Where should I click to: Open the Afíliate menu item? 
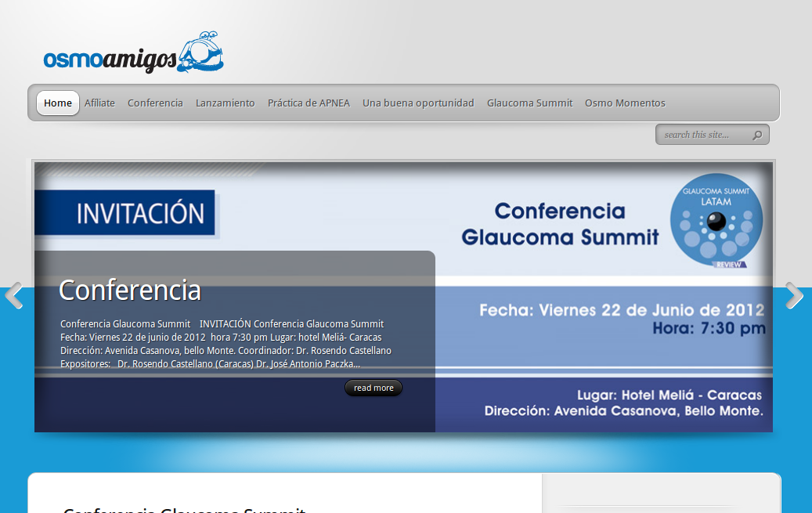pyautogui.click(x=99, y=103)
